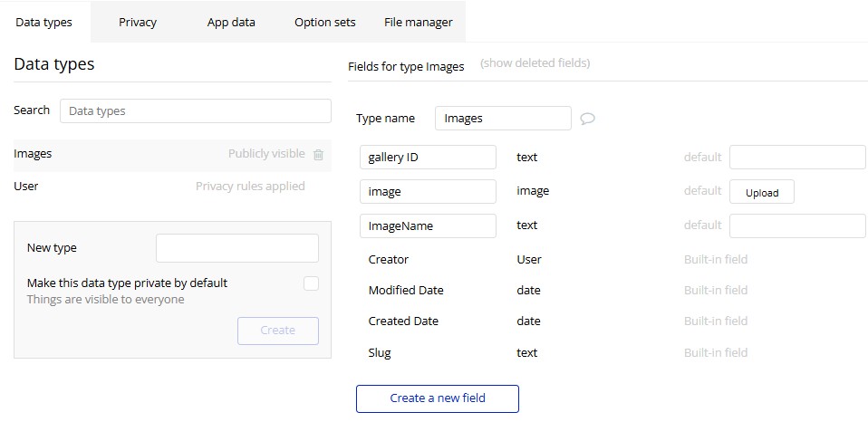868x422 pixels.
Task: Click the comment bubble beside Type name
Action: click(587, 119)
